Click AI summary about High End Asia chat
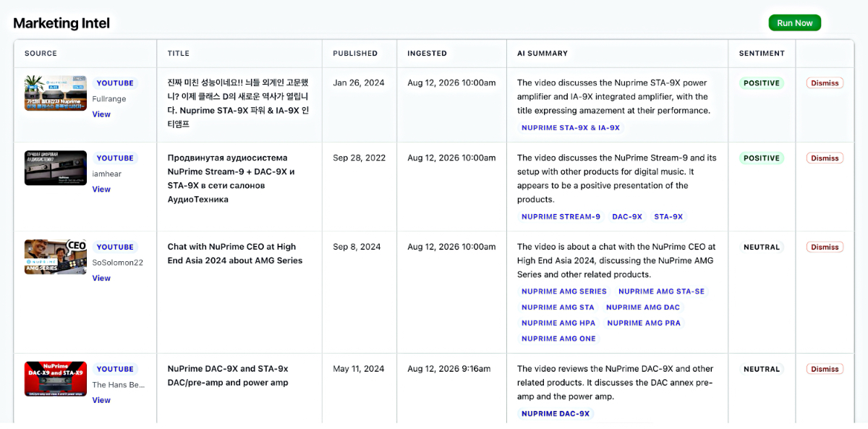This screenshot has height=429, width=868. pyautogui.click(x=616, y=261)
